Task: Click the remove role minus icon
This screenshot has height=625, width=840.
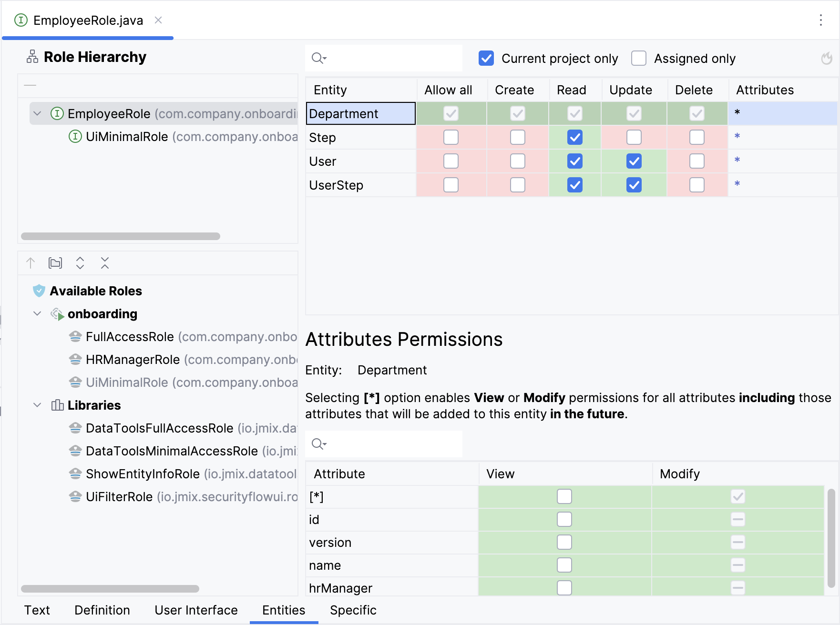Action: 30,85
